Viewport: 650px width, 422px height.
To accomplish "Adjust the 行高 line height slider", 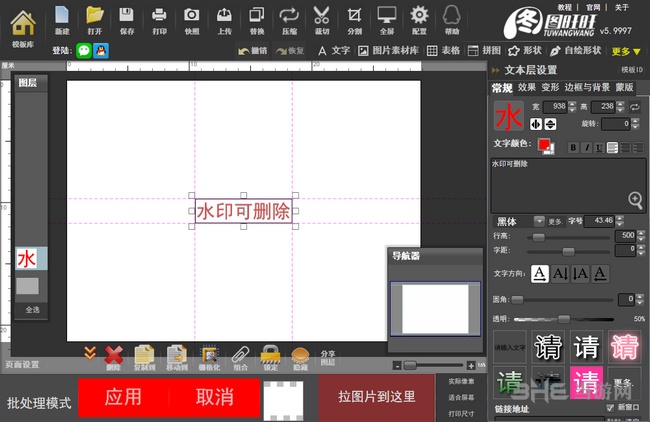I will click(538, 237).
